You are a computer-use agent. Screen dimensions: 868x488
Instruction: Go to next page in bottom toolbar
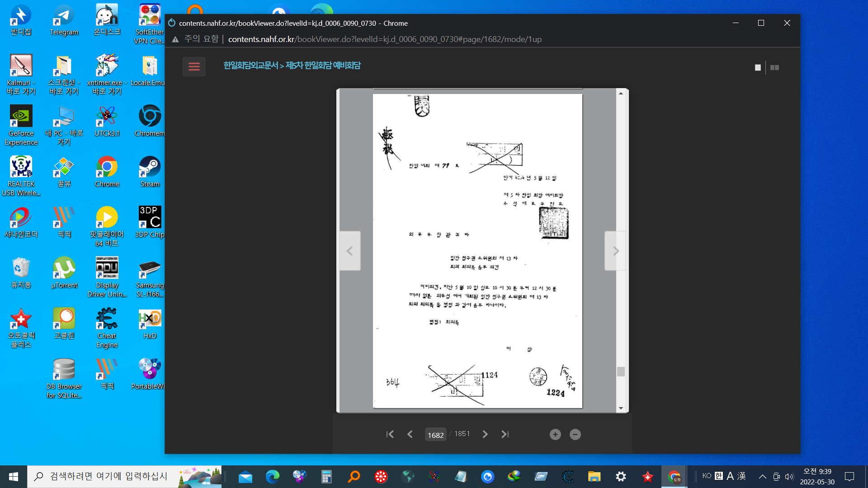(x=485, y=434)
